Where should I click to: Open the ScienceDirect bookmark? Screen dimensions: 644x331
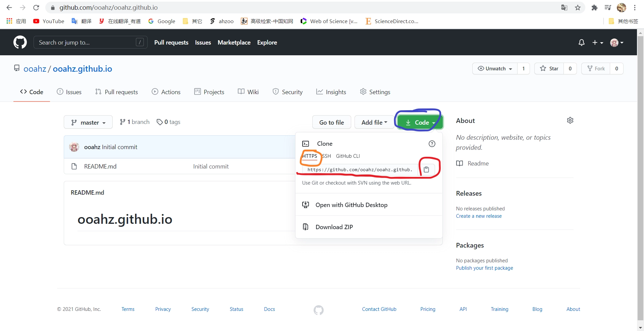pos(392,21)
